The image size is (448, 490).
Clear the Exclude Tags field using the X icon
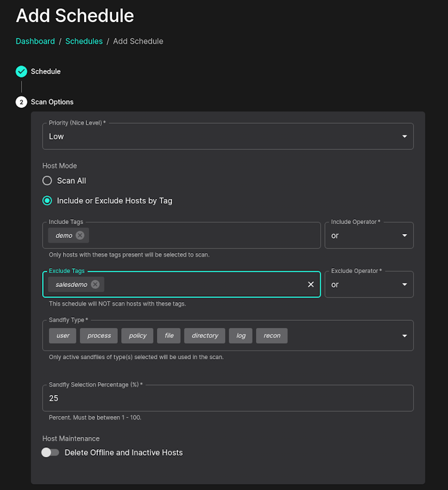[310, 284]
